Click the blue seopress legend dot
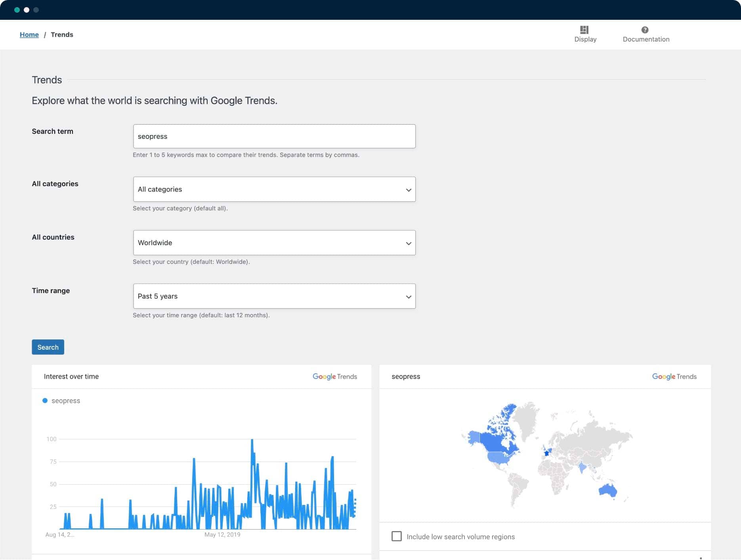This screenshot has width=741, height=560. pyautogui.click(x=45, y=401)
